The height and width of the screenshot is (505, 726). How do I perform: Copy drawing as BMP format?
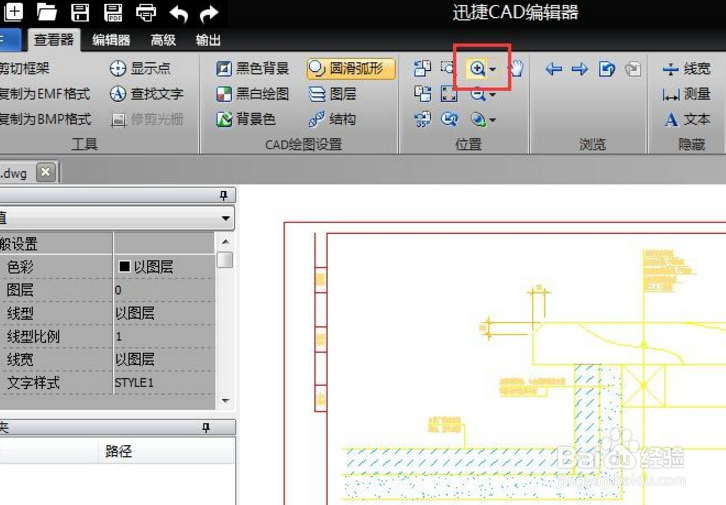tap(45, 119)
